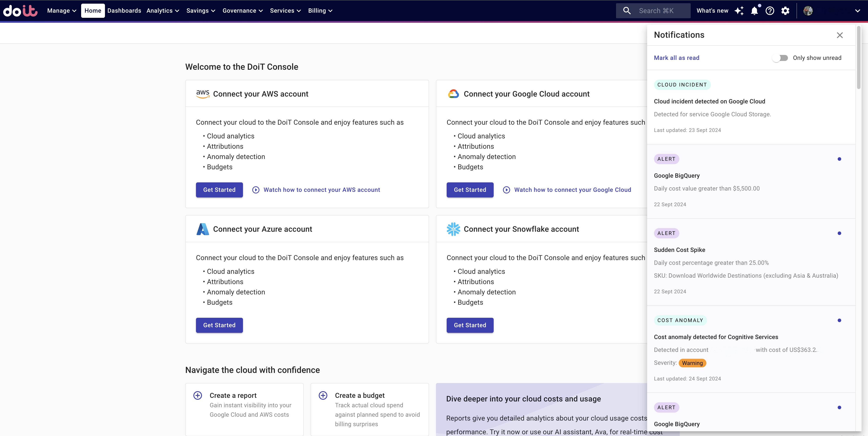Click unread dot on Sudden Cost Spike alert

839,233
